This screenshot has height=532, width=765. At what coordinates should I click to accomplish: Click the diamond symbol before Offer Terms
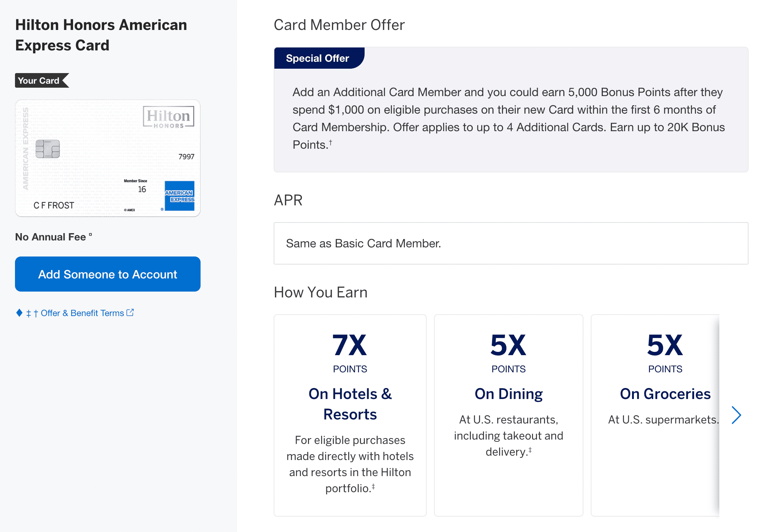coord(19,313)
